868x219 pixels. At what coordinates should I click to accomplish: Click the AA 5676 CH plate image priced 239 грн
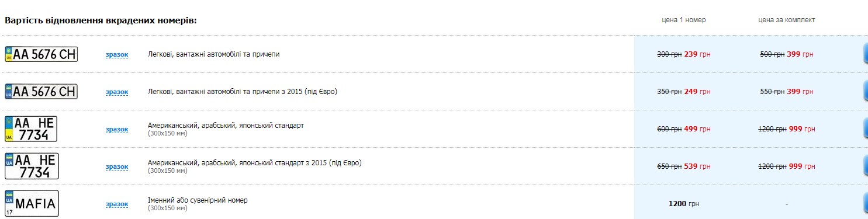pos(41,54)
